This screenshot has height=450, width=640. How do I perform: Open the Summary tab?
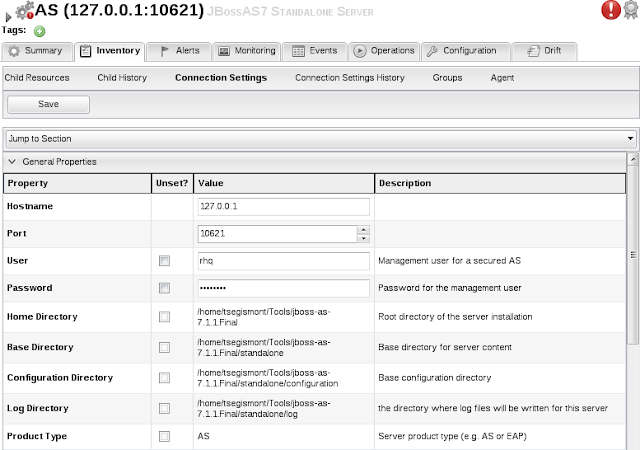(x=37, y=51)
